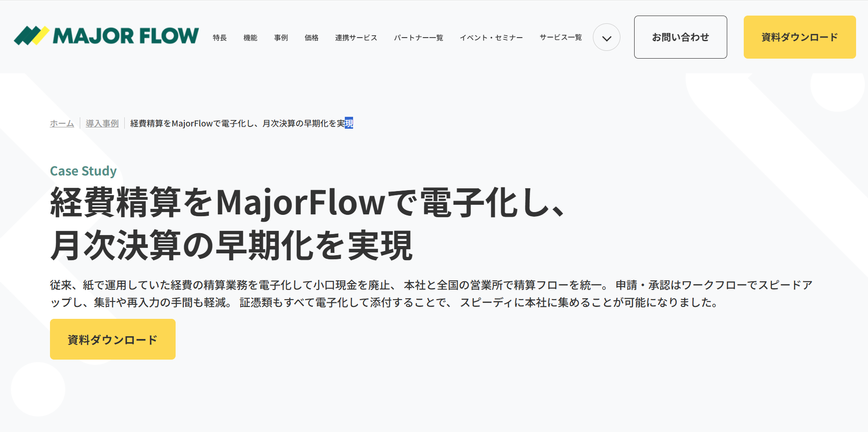Navigate to the 導入事例 breadcrumb link

point(102,123)
